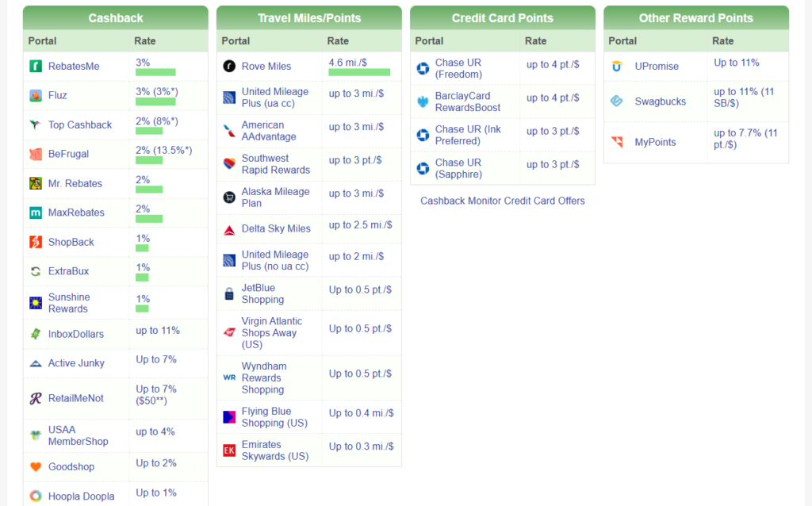Click the Swagbucks logo icon

[x=617, y=102]
